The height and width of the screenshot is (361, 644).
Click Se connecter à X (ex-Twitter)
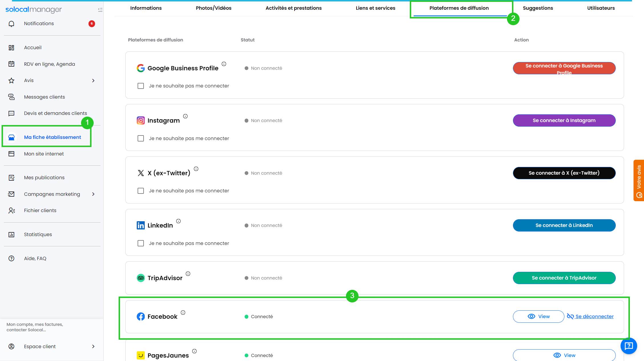tap(564, 173)
